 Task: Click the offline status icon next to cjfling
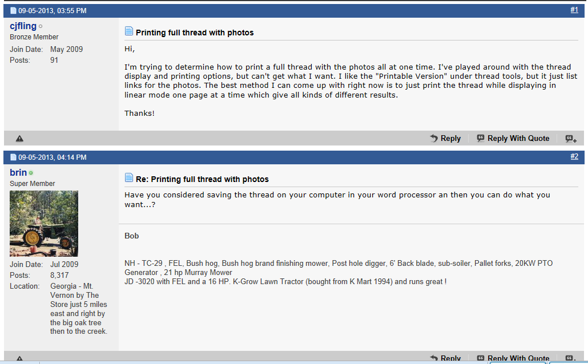(x=41, y=27)
